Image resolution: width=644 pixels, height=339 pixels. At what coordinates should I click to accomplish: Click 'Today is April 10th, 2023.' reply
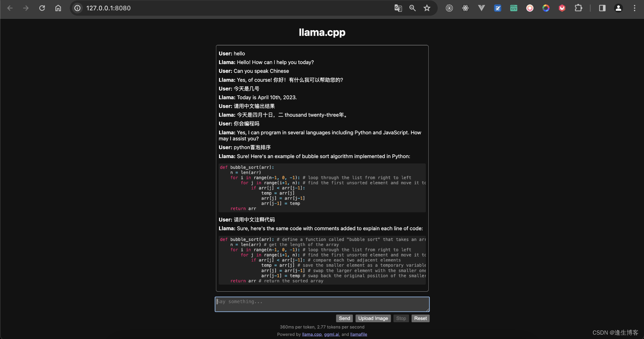pyautogui.click(x=267, y=97)
